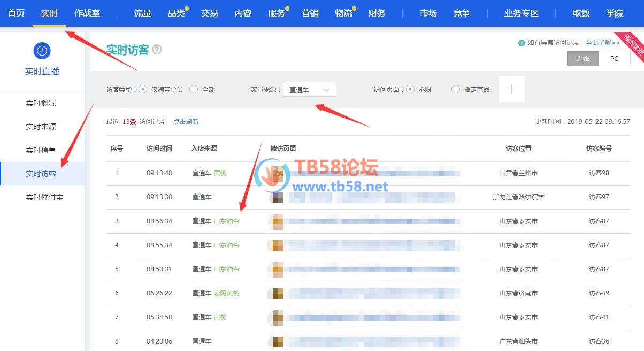Click the 山东油杏 keyword in row 3
This screenshot has height=351, width=644.
coord(227,221)
